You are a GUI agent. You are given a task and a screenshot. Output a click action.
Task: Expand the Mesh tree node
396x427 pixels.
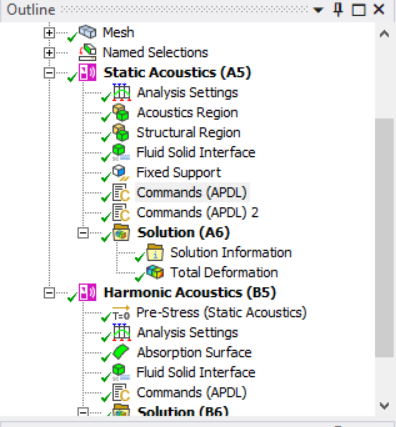tap(49, 33)
